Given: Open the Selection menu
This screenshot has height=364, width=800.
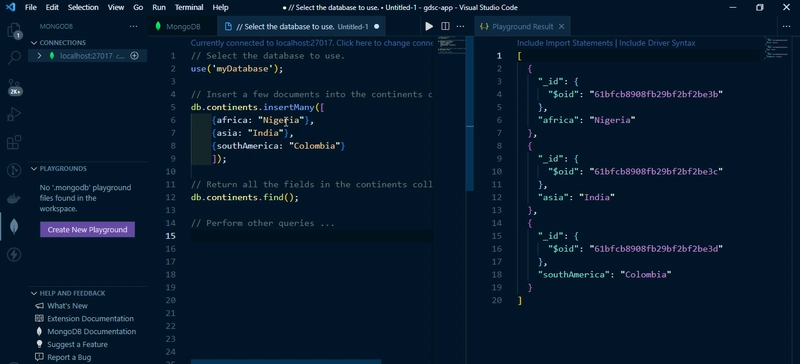Looking at the screenshot, I should click(83, 7).
